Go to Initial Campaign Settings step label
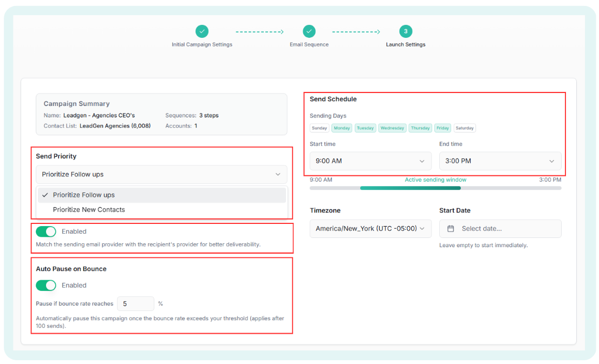The image size is (599, 364). 201,45
